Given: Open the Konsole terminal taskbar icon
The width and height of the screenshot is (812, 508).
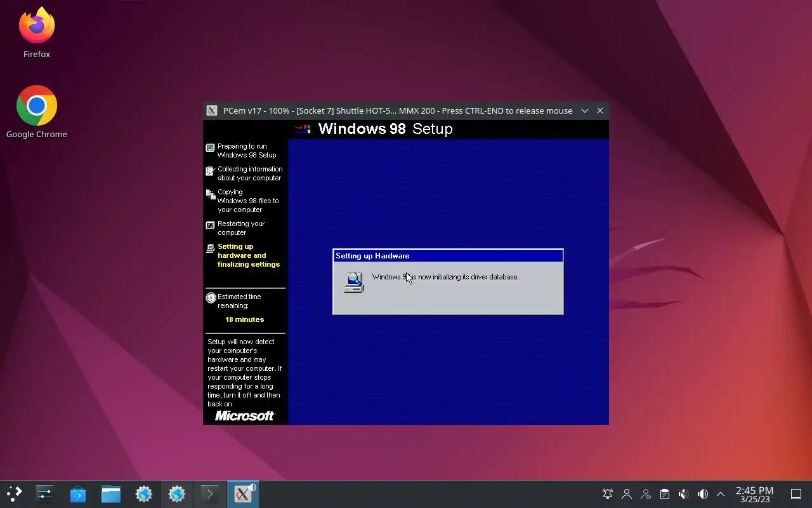Looking at the screenshot, I should pos(210,494).
